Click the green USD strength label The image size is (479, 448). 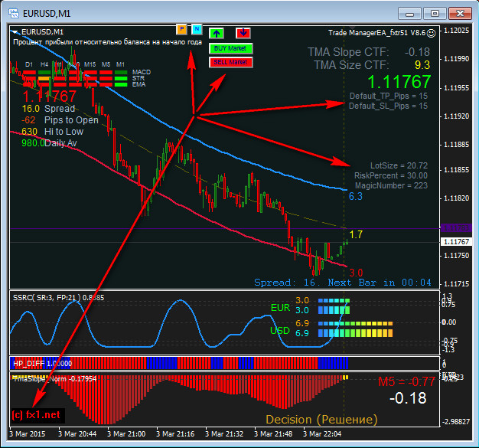tap(280, 331)
